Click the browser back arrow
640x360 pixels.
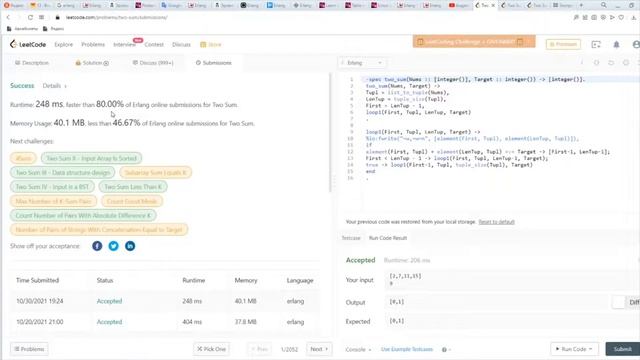click(8, 18)
